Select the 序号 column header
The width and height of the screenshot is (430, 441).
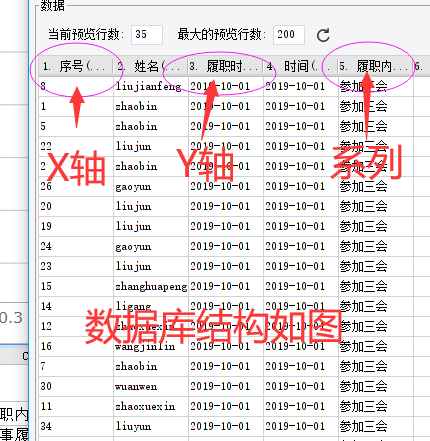[x=76, y=67]
